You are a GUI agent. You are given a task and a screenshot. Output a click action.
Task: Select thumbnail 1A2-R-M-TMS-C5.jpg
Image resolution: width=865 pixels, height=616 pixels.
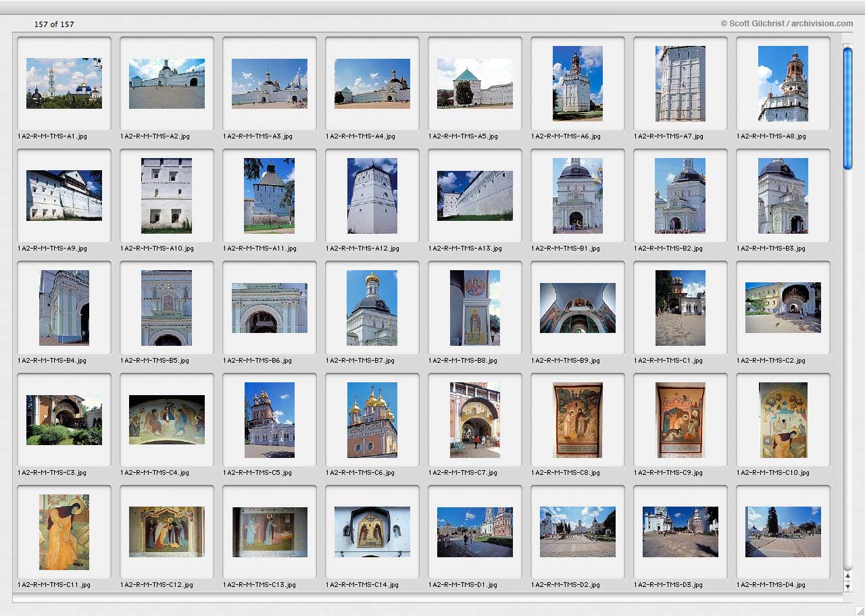270,420
